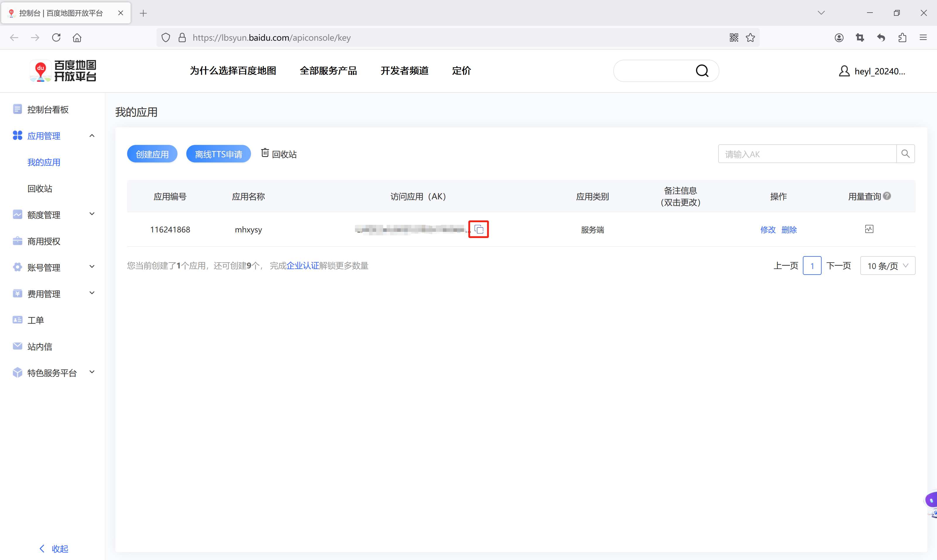Click 删除 link for app mhxysy
937x560 pixels.
click(x=788, y=230)
